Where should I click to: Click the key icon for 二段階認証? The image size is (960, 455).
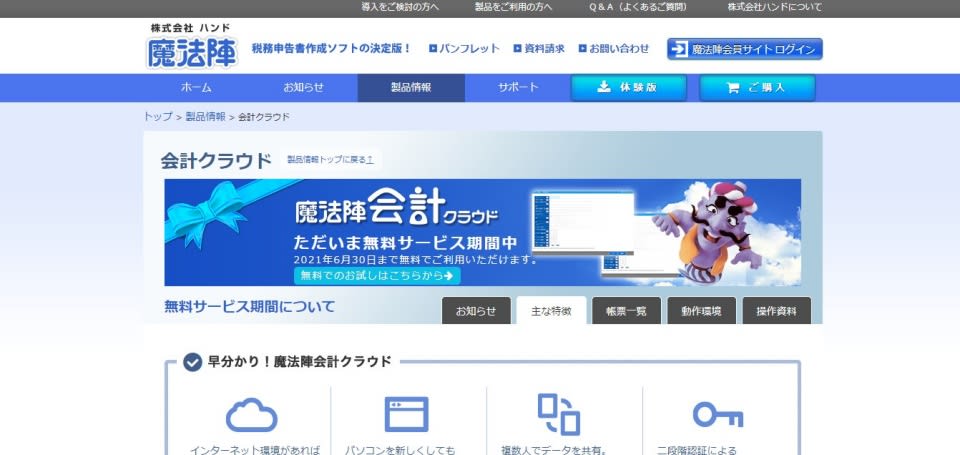pyautogui.click(x=718, y=415)
